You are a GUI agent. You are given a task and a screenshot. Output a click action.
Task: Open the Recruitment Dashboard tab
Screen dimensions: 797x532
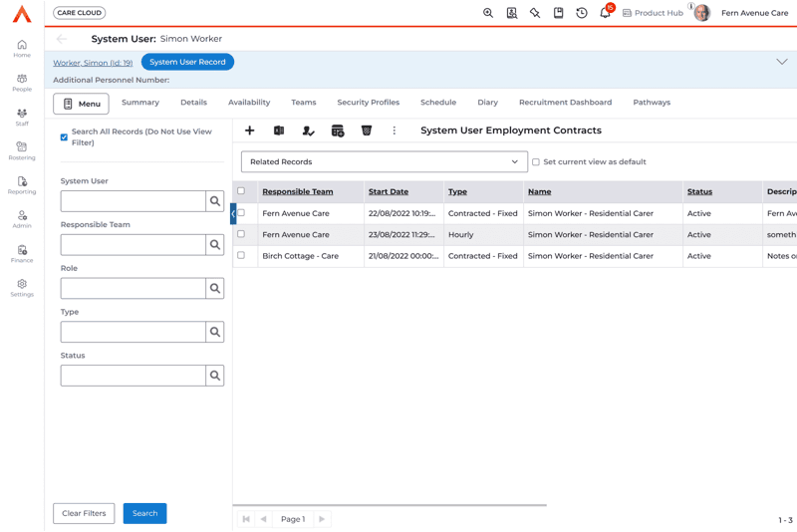coord(565,103)
